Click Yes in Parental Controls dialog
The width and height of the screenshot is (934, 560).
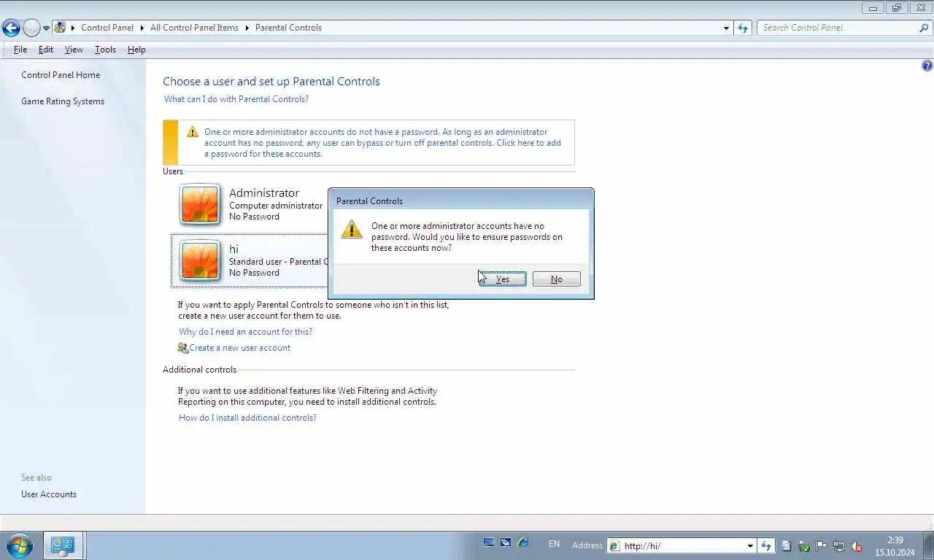503,279
